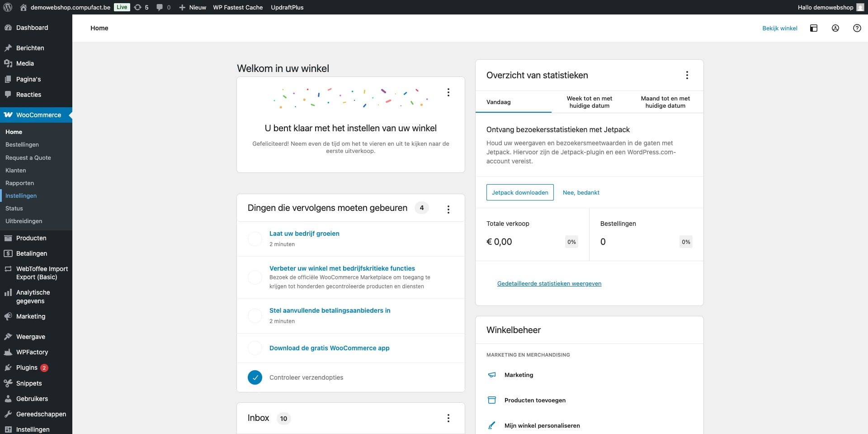Open the Bekijk winkel link

[x=780, y=28]
